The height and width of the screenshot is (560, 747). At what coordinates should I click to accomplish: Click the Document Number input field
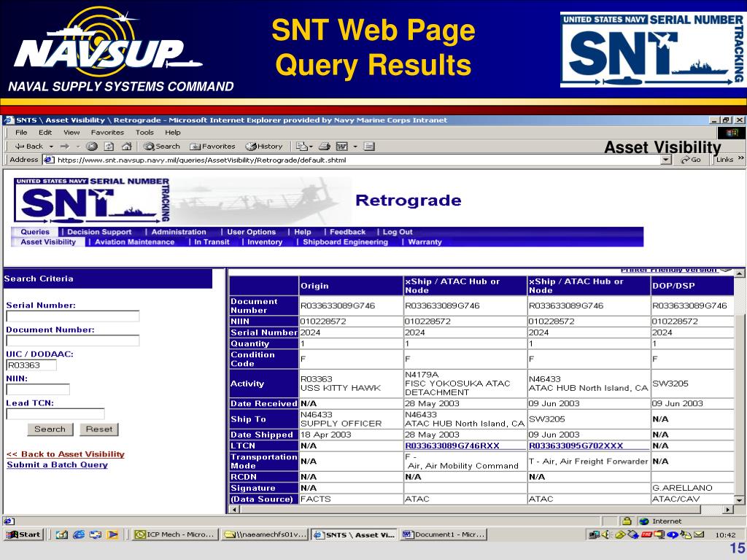coord(73,341)
